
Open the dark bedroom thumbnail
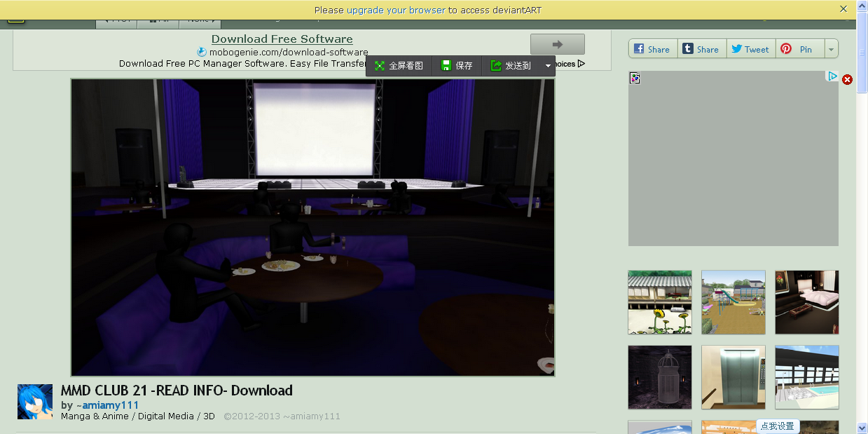807,302
